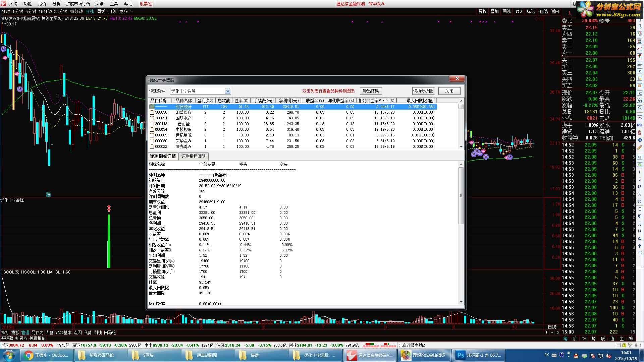This screenshot has width=644, height=362.
Task: Open the 分析 menu
Action: click(x=56, y=4)
